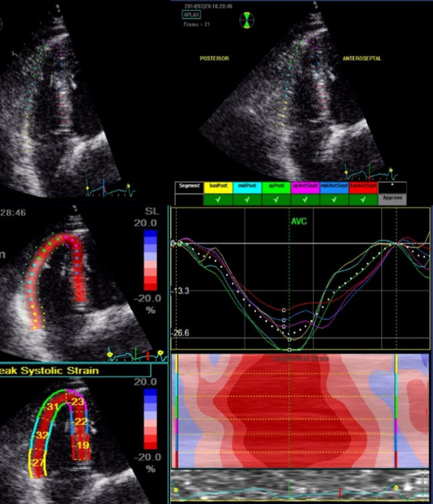
Task: Click the ANTEROSEPTAL wall label
Action: (x=362, y=58)
